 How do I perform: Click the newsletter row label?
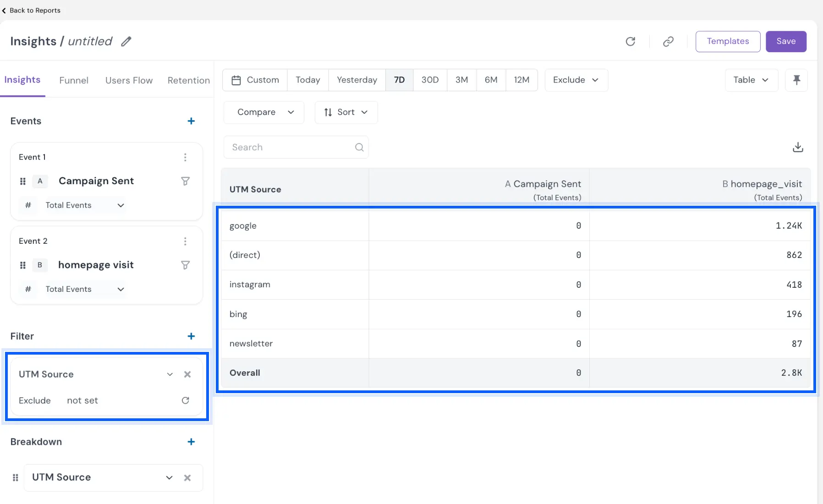[x=251, y=344]
